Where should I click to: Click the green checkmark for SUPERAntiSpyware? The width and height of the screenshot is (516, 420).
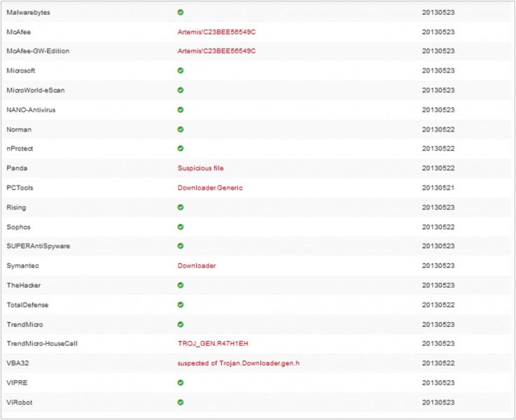[x=180, y=246]
